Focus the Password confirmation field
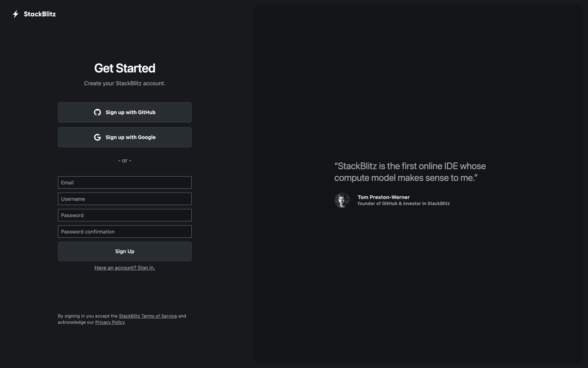 (125, 232)
